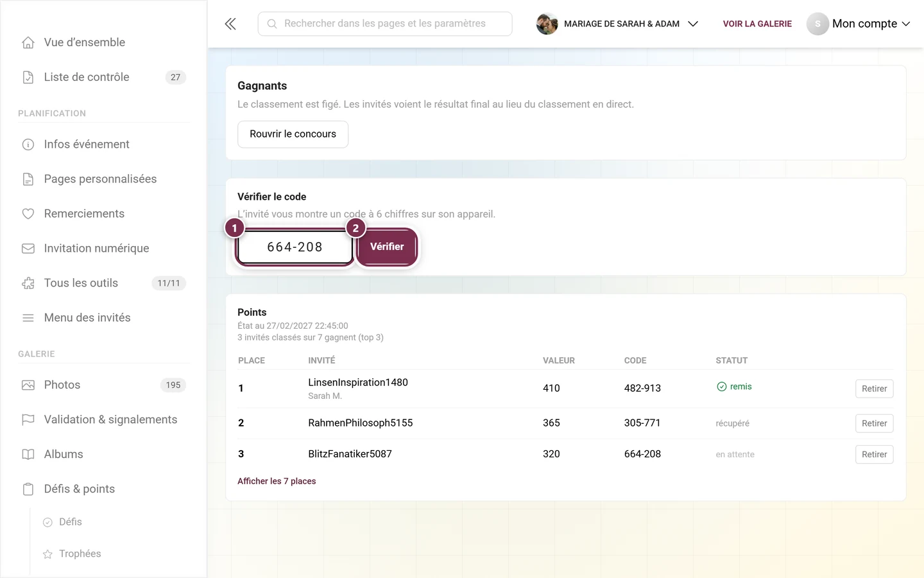The height and width of the screenshot is (578, 924).
Task: Click the check circle icon next to Défis
Action: (x=47, y=522)
